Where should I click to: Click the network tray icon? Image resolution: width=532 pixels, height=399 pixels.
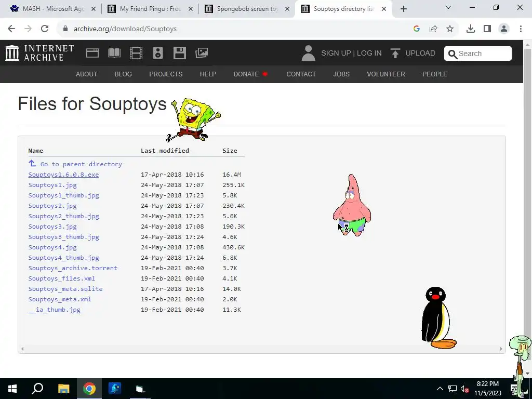point(453,389)
